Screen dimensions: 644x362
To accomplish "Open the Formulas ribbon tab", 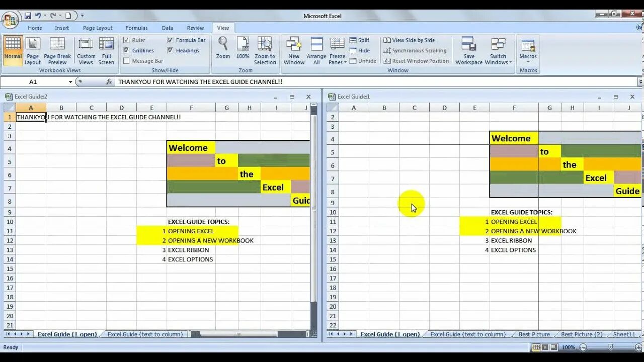I will pos(136,28).
